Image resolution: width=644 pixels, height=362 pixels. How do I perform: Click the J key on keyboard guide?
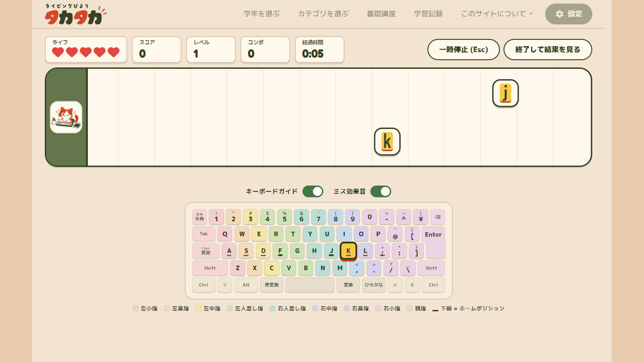(x=331, y=251)
